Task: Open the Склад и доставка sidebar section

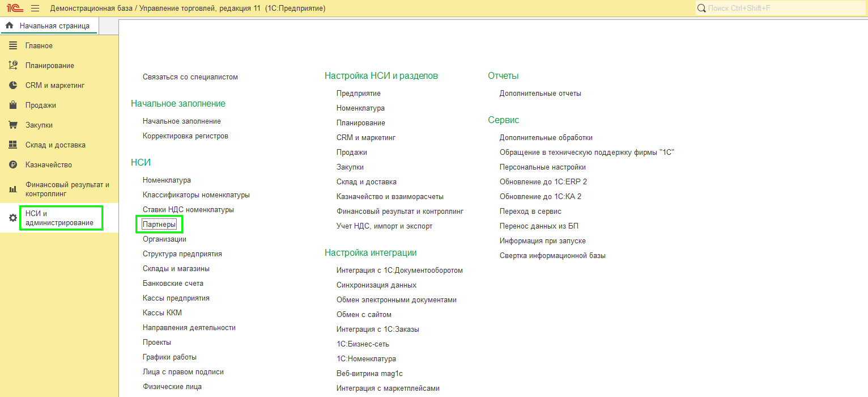Action: coord(56,145)
